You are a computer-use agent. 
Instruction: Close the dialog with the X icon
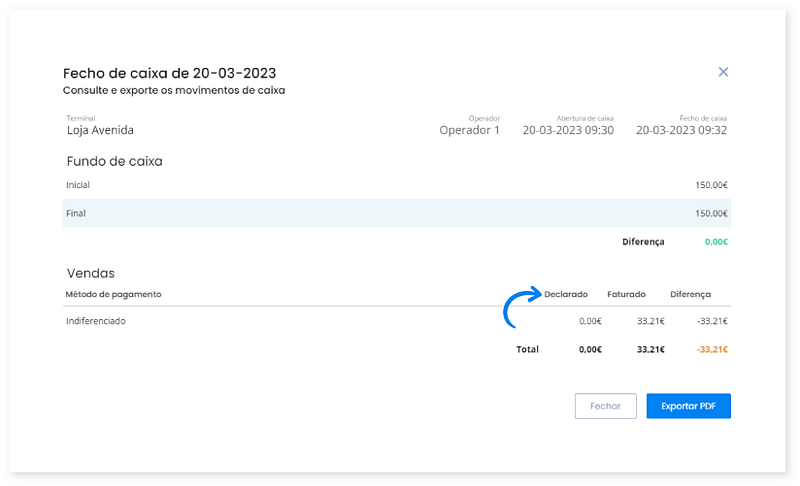[723, 72]
